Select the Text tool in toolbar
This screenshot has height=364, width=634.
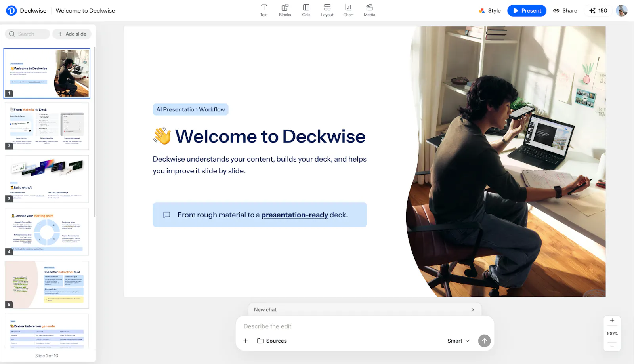[x=264, y=11]
